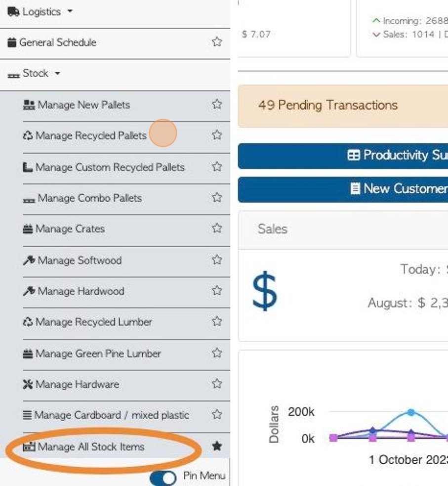Open Manage Recycled Pallets
Viewport: 448px width, 486px height.
(91, 135)
